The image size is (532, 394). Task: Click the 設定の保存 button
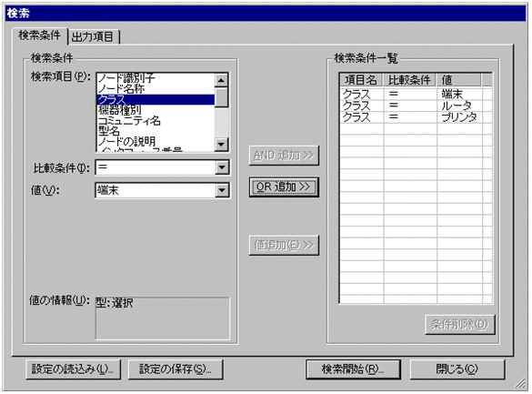click(x=176, y=369)
